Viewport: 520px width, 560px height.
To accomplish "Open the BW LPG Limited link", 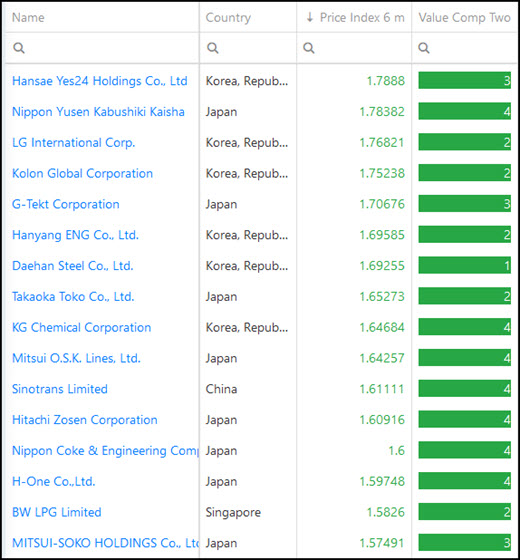I will point(56,512).
